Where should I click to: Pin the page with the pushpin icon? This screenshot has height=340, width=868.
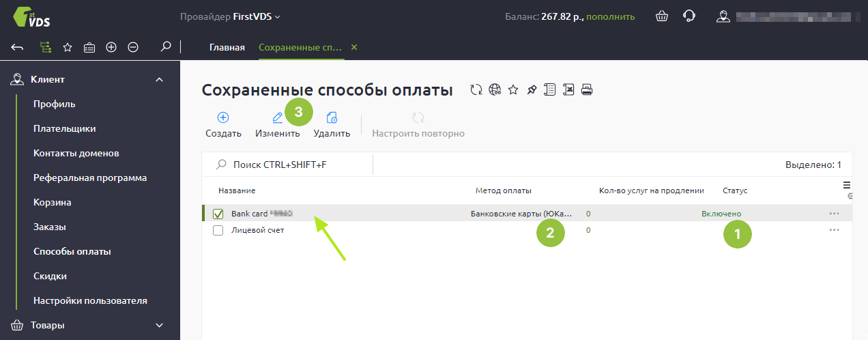click(532, 89)
